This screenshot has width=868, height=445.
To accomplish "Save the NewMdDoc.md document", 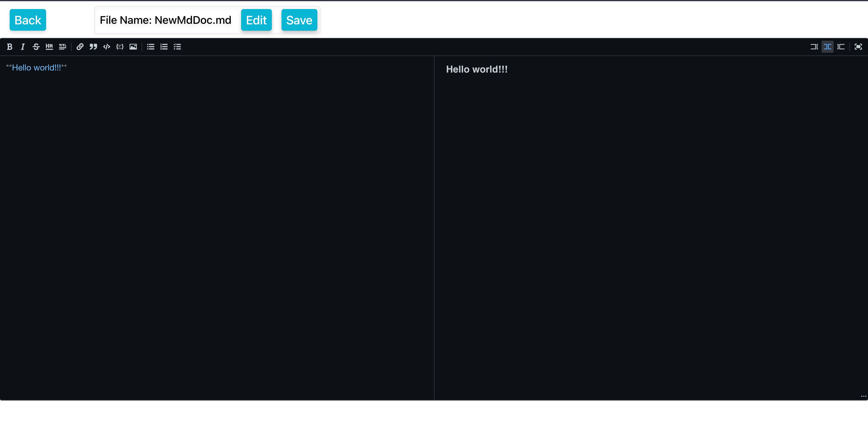I will click(299, 20).
